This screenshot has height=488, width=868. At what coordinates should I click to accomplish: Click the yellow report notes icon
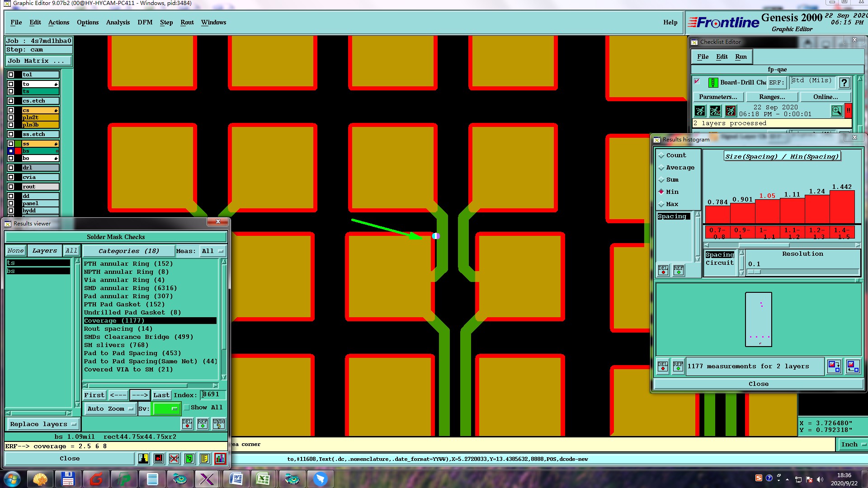pyautogui.click(x=204, y=459)
